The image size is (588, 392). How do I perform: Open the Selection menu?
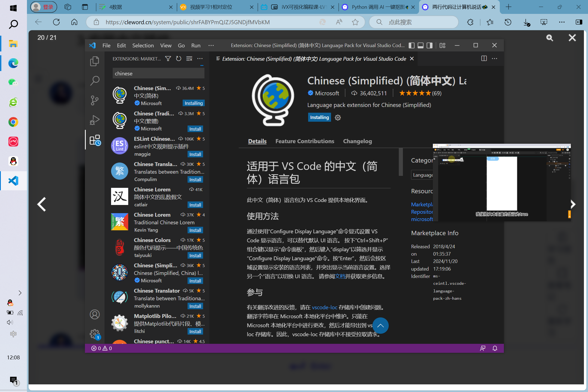point(143,45)
